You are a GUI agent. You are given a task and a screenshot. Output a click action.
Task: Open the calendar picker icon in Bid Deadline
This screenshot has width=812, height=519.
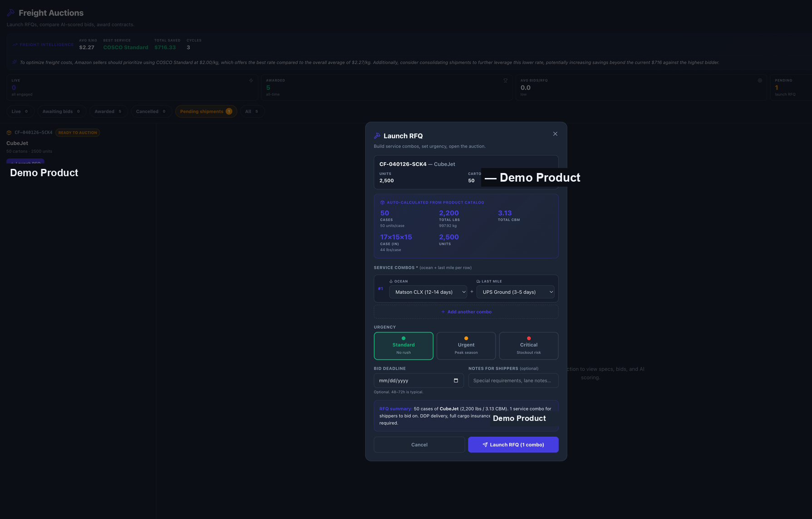tap(456, 381)
